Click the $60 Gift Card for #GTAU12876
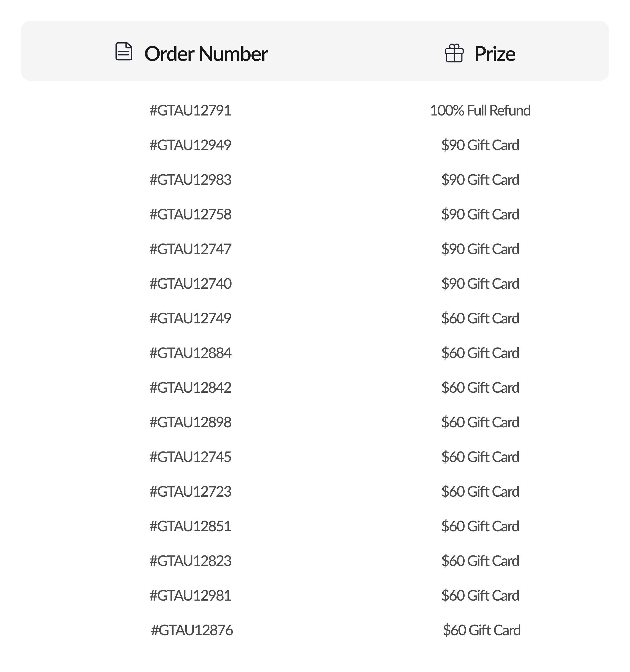 tap(482, 630)
